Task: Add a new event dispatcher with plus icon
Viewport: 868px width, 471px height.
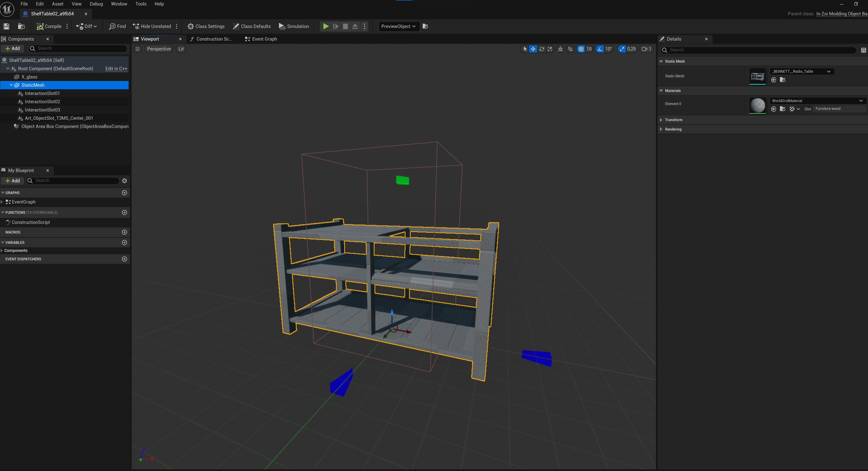Action: click(x=124, y=259)
